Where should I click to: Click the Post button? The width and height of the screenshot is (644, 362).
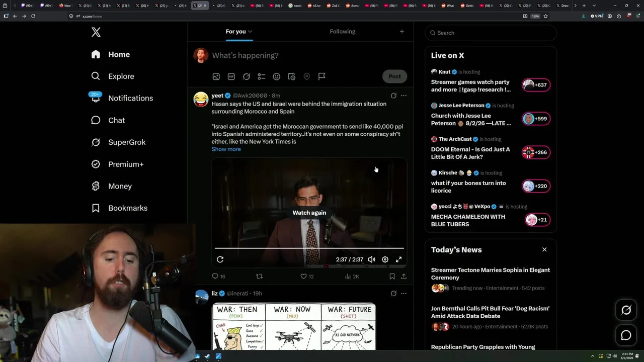(x=394, y=76)
